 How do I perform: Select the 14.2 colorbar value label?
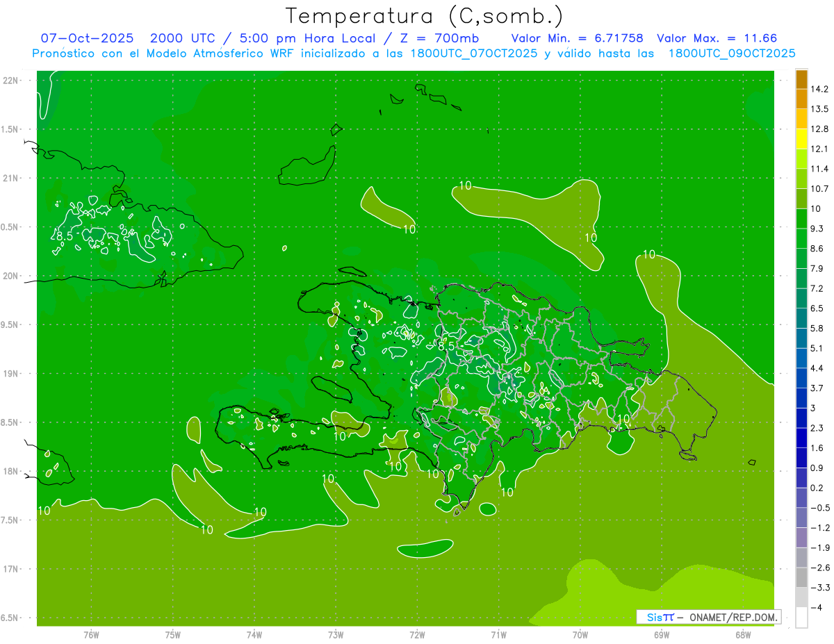pyautogui.click(x=819, y=89)
